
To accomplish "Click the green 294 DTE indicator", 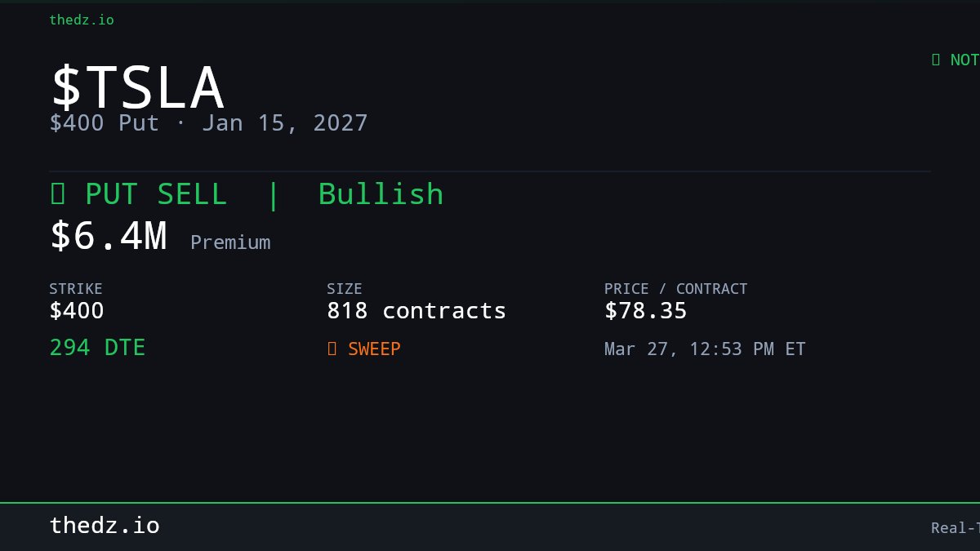I will coord(97,348).
